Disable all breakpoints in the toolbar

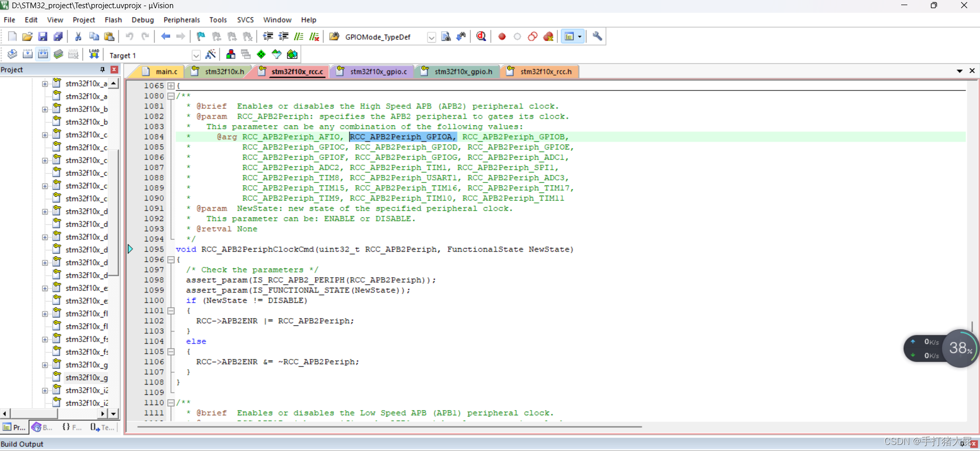pos(533,36)
